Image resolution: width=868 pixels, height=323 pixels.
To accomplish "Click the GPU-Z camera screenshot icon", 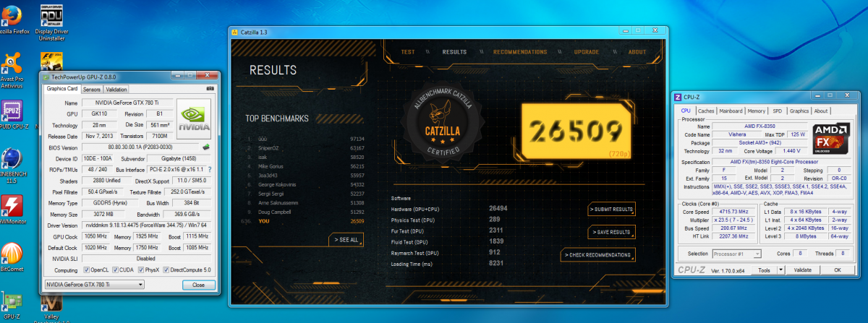I will click(210, 89).
